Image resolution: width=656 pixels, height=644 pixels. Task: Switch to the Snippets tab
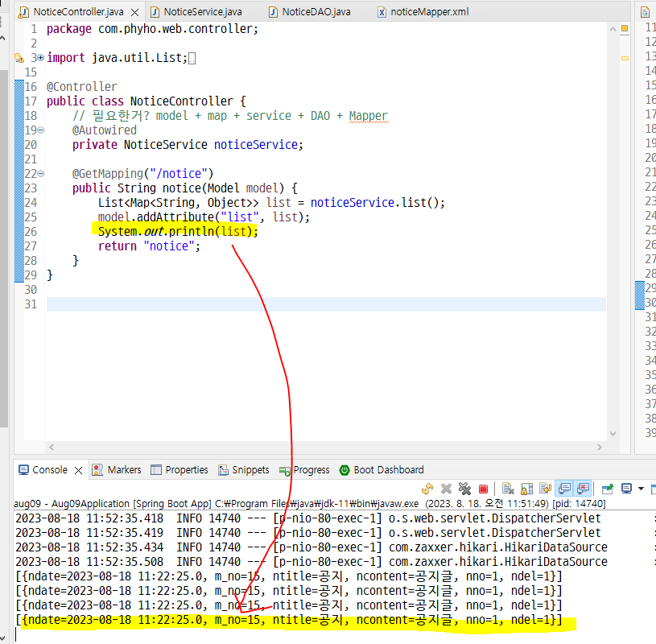pyautogui.click(x=244, y=470)
